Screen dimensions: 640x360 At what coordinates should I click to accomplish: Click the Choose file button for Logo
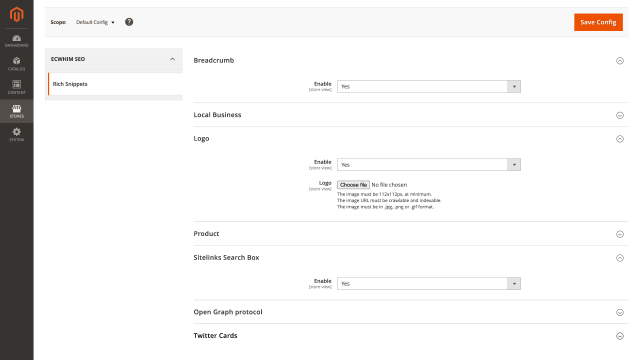point(353,185)
